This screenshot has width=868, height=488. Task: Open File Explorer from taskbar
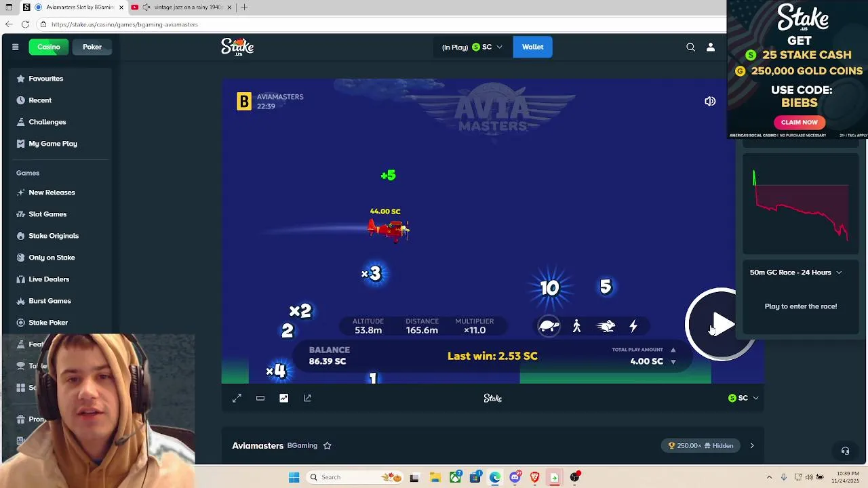pyautogui.click(x=434, y=477)
